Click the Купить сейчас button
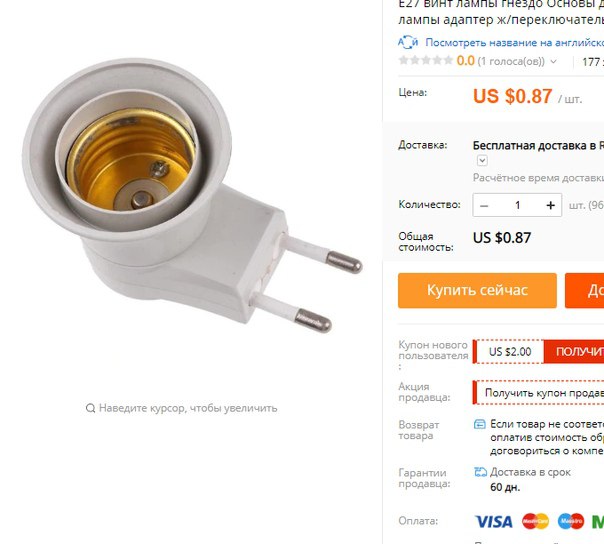This screenshot has width=604, height=544. click(477, 290)
